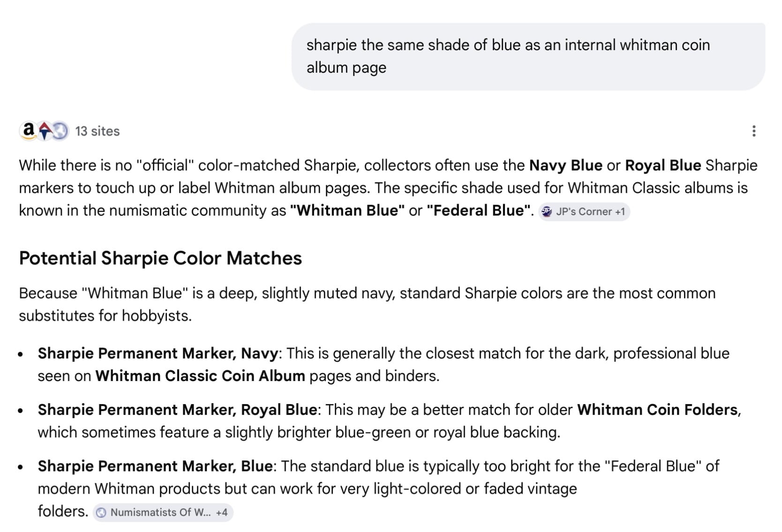Select the Sharpie Permanent Marker, Royal Blue bullet title
The width and height of the screenshot is (782, 532).
pyautogui.click(x=177, y=410)
